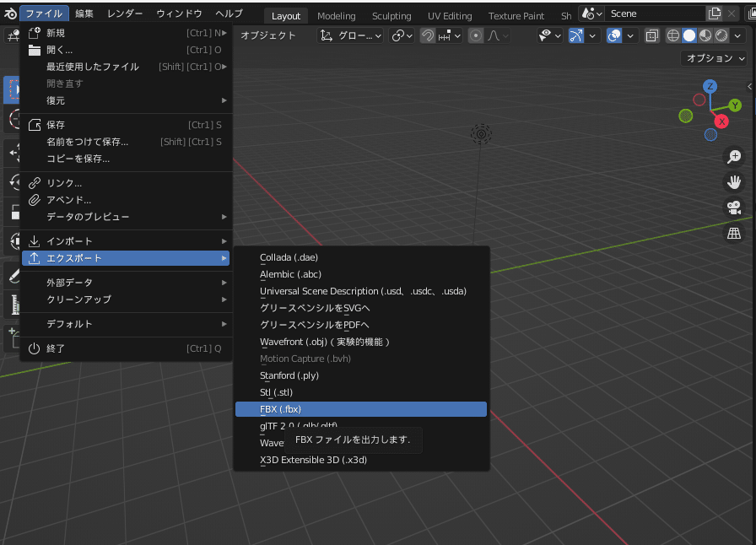
Task: Select the Layout workspace tab
Action: [x=286, y=16]
